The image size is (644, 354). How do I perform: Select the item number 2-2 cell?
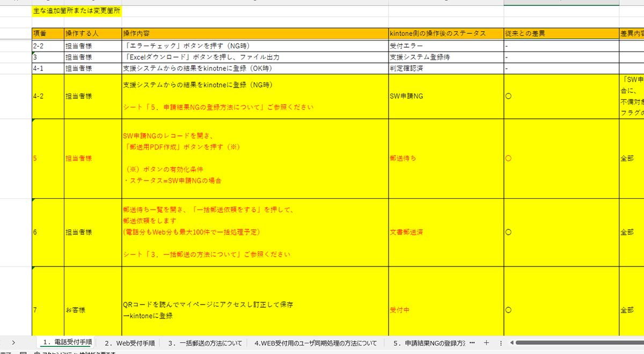48,46
